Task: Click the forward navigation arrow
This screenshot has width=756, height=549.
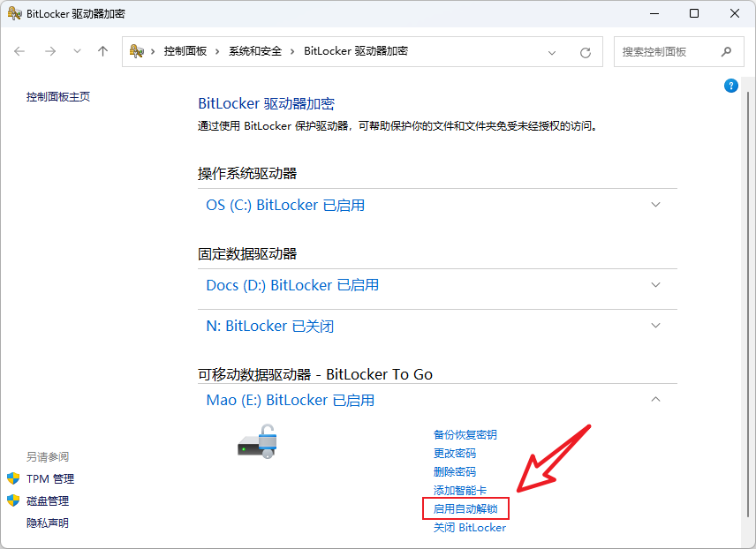Action: pyautogui.click(x=50, y=51)
